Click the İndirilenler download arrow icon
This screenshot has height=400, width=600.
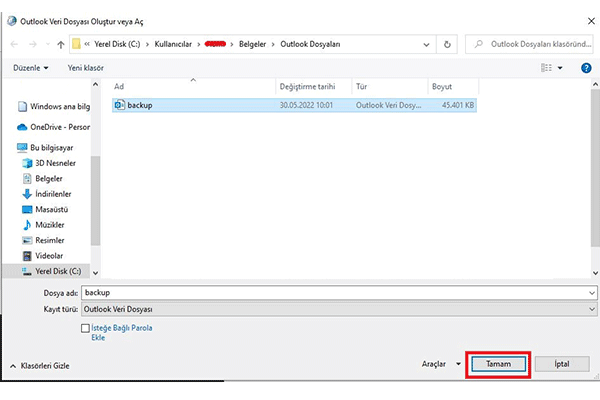click(27, 194)
